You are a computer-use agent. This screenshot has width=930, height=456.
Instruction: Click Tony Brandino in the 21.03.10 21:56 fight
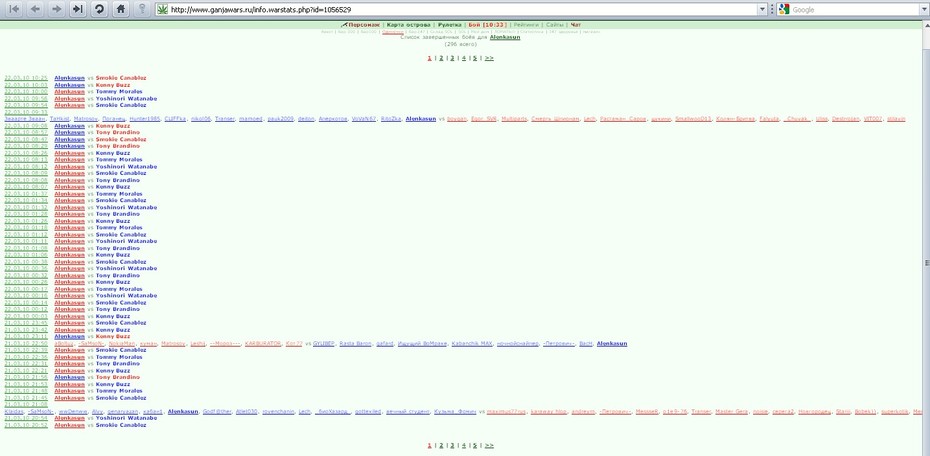[x=117, y=377]
